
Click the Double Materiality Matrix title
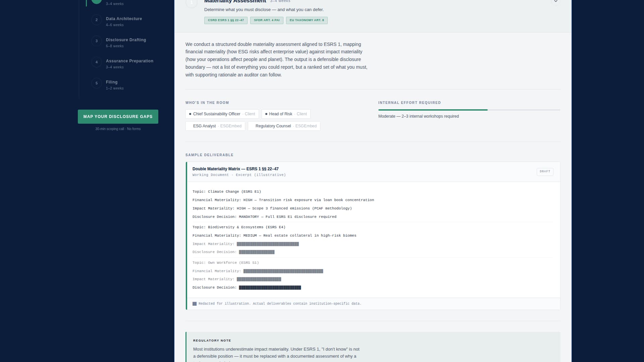click(235, 169)
